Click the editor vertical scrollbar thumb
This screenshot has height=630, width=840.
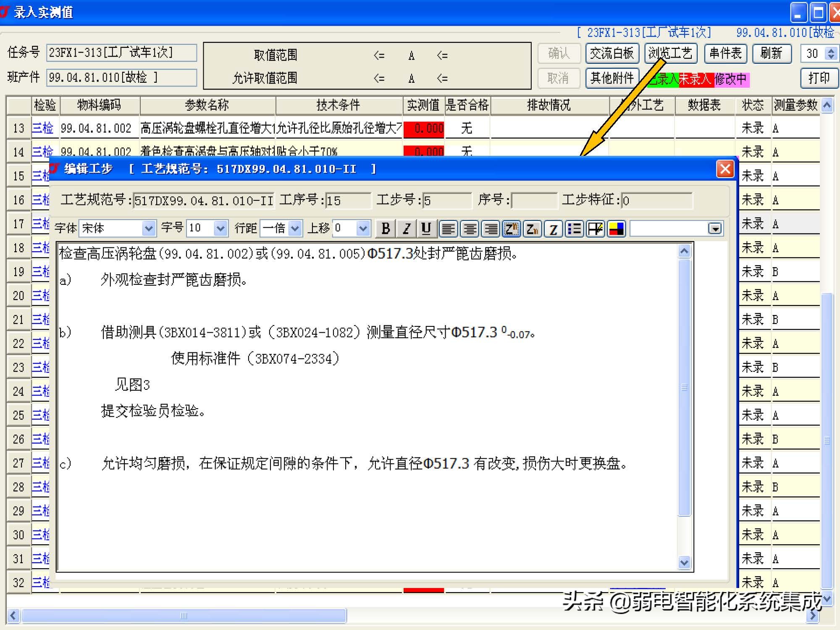pos(684,387)
